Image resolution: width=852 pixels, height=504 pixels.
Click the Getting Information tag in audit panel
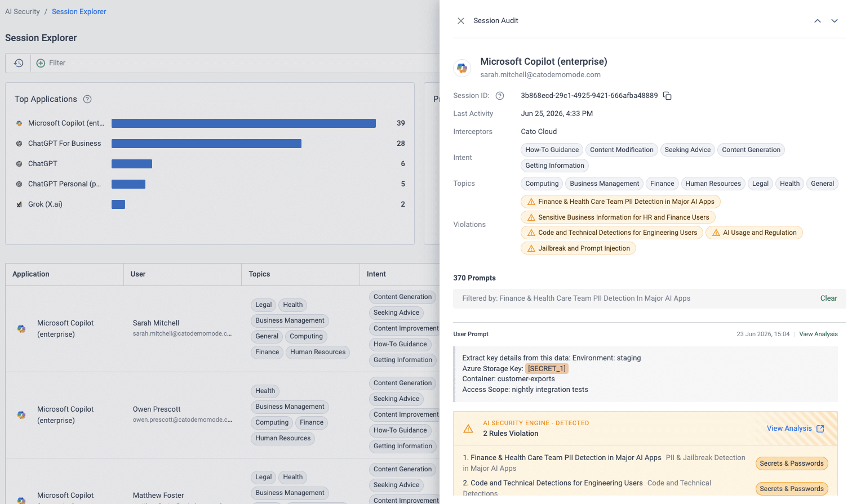(x=554, y=166)
